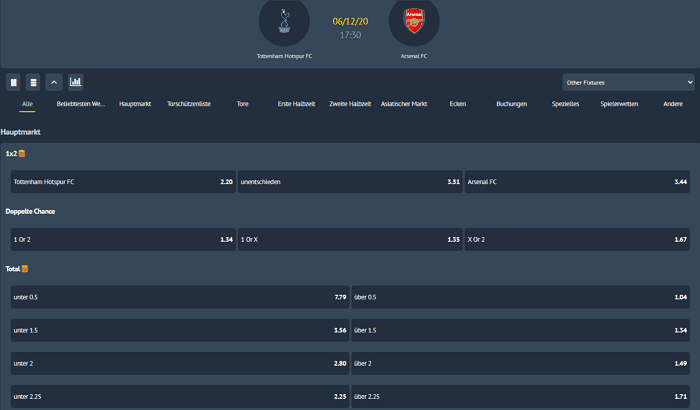Image resolution: width=700 pixels, height=410 pixels.
Task: Click the Total market heading
Action: (12, 269)
